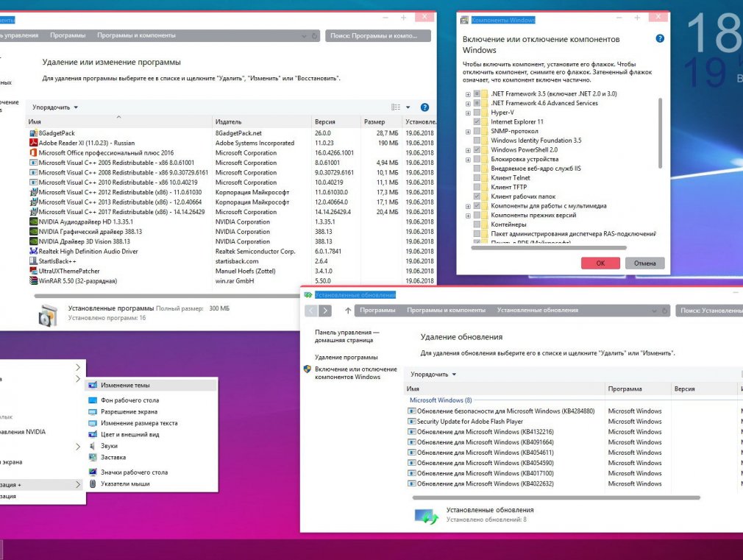Expand the Hyper-V tree node
This screenshot has width=743, height=560.
click(468, 113)
